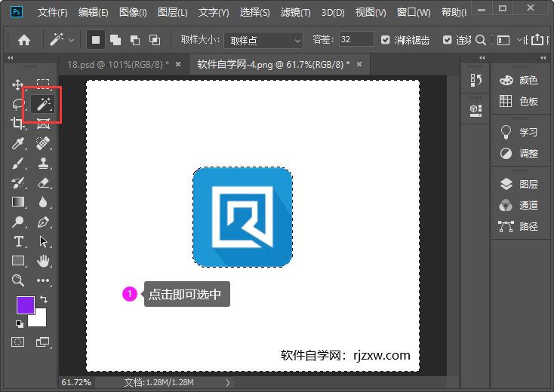This screenshot has height=392, width=554.
Task: Choose Add to Selection mode
Action: (115, 40)
